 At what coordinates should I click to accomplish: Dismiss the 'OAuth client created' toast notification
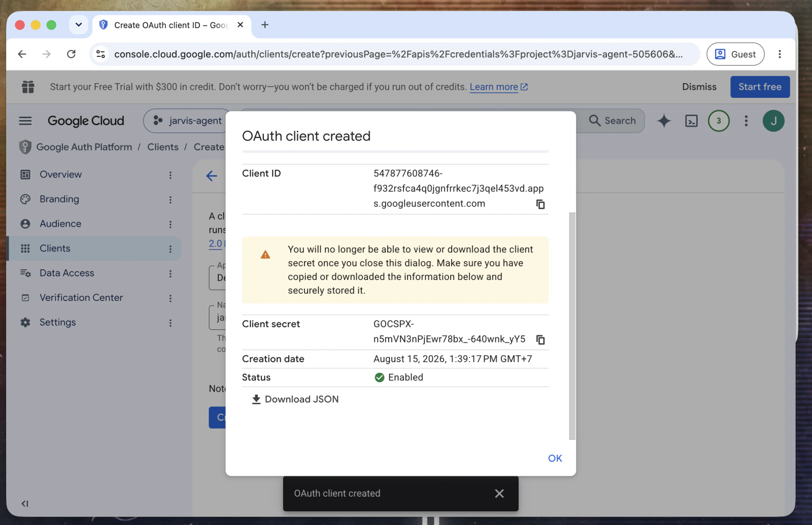tap(499, 494)
